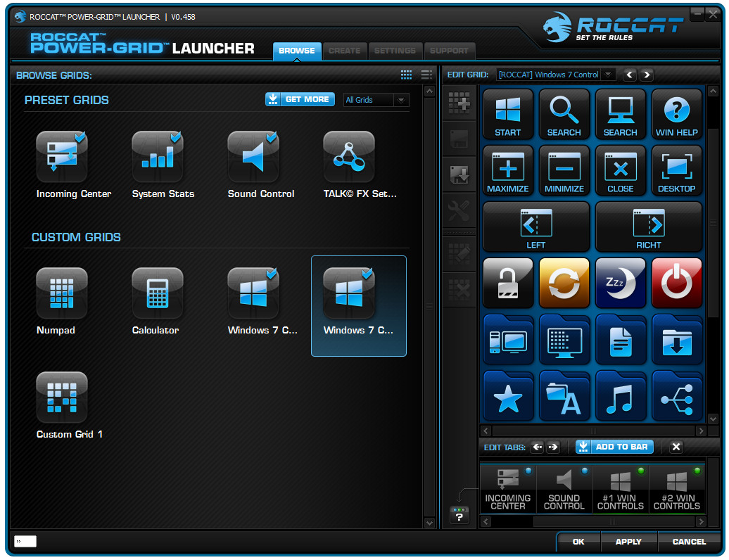Open the music folder grid button
Viewport: 729px width, 560px height.
[620, 396]
